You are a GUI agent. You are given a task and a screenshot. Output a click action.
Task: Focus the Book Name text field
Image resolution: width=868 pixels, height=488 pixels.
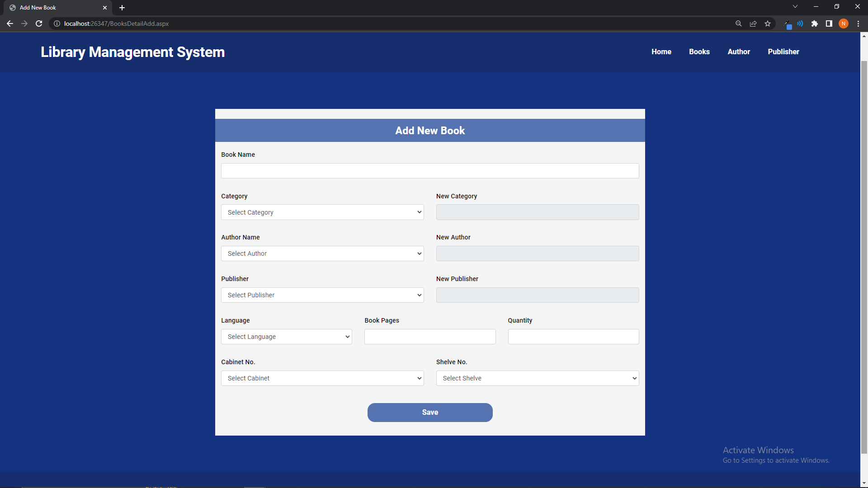430,171
